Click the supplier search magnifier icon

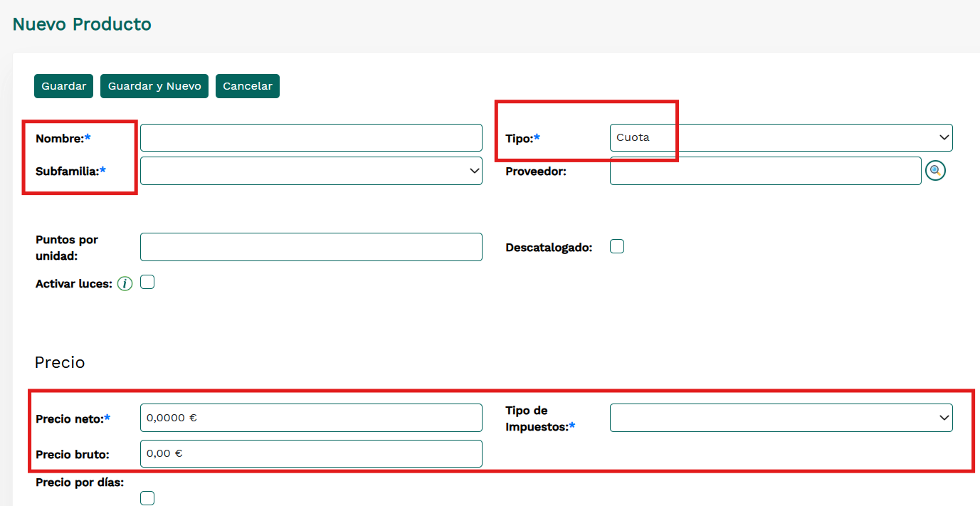coord(935,171)
